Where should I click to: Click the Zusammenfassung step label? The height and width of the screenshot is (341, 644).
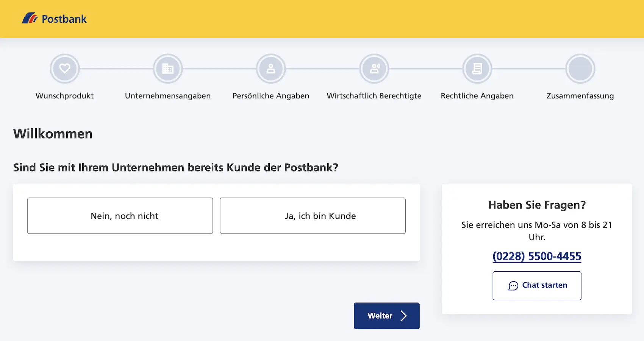[x=580, y=96]
